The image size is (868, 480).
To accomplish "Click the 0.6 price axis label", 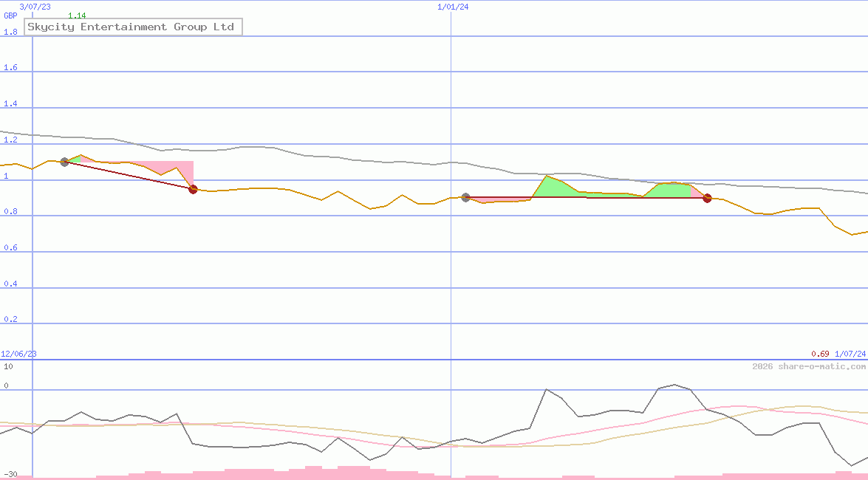I will (x=10, y=247).
